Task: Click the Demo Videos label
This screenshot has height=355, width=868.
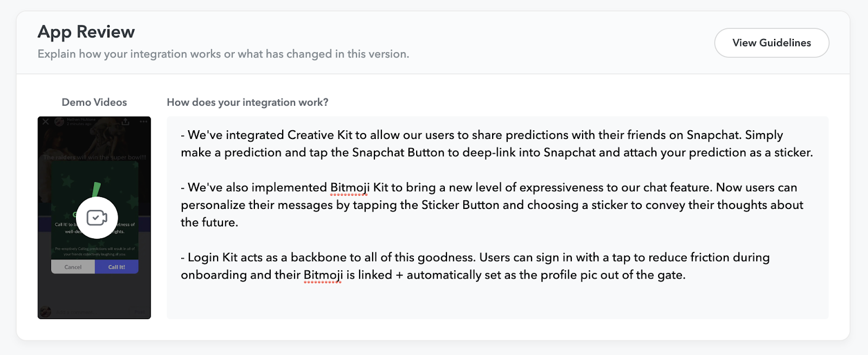Action: [x=94, y=102]
